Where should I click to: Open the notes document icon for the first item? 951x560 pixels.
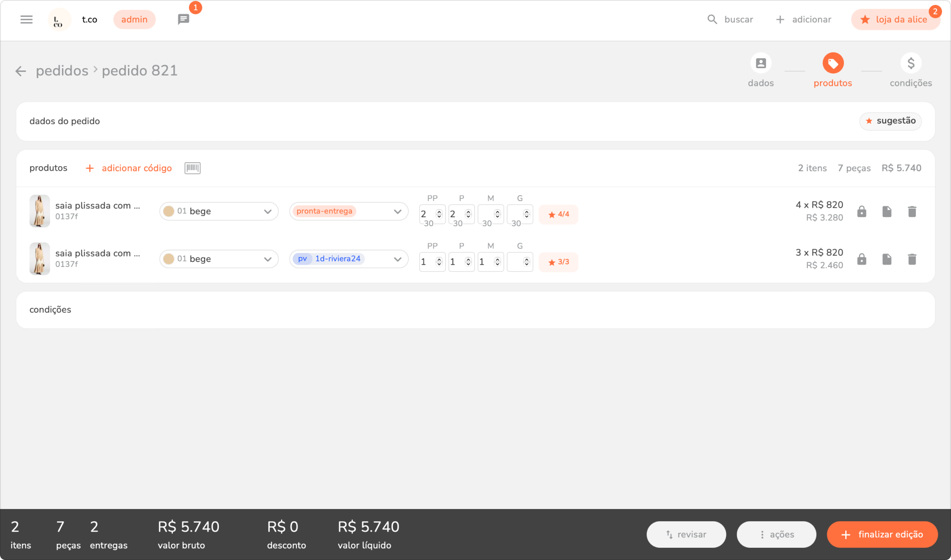[x=886, y=211]
